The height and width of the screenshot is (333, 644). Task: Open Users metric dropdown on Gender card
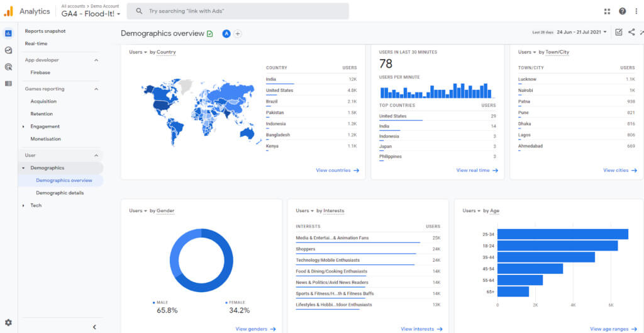click(138, 211)
